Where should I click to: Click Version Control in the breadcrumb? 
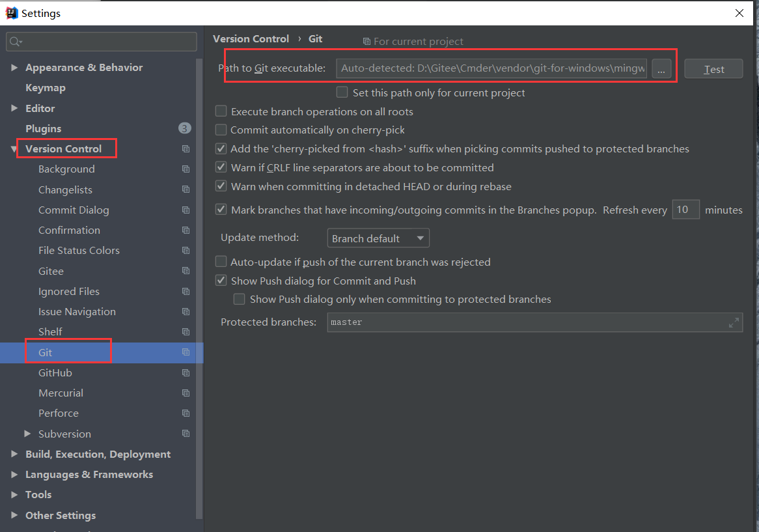(251, 38)
